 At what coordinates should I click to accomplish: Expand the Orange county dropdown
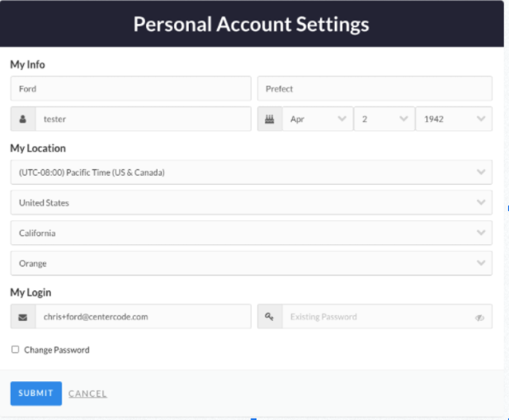click(251, 263)
